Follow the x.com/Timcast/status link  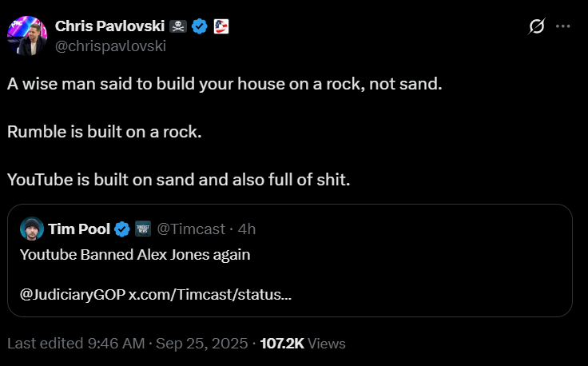[x=210, y=294]
